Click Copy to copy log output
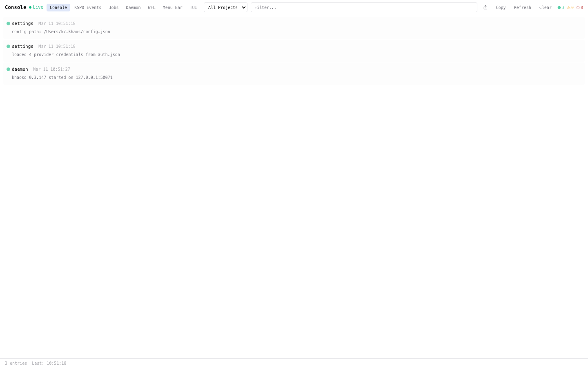 click(x=501, y=7)
